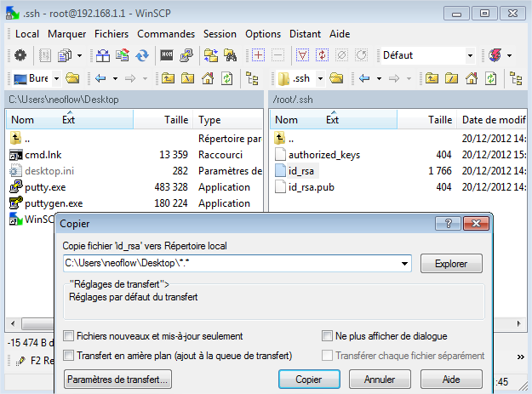This screenshot has width=532, height=394.
Task: Expand remote back history arrow
Action: click(379, 78)
